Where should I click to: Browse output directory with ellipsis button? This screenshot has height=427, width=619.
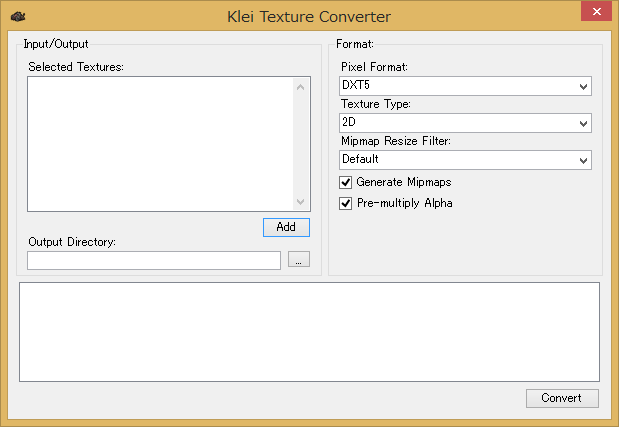click(299, 259)
